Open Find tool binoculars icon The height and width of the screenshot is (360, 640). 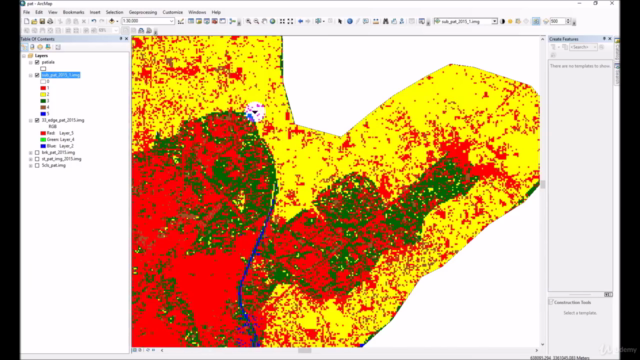(385, 21)
